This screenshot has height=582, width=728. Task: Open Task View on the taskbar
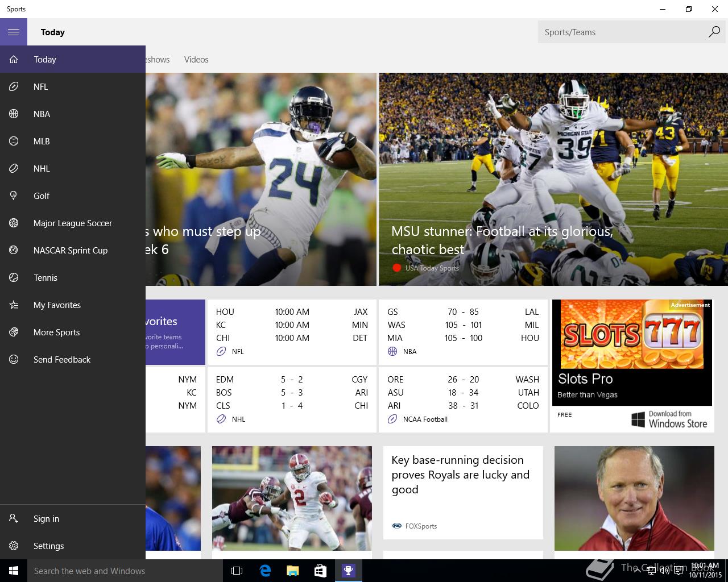click(x=237, y=571)
